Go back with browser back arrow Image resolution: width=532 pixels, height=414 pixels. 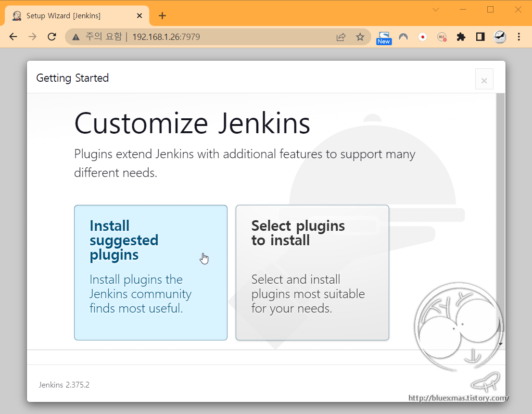tap(13, 37)
